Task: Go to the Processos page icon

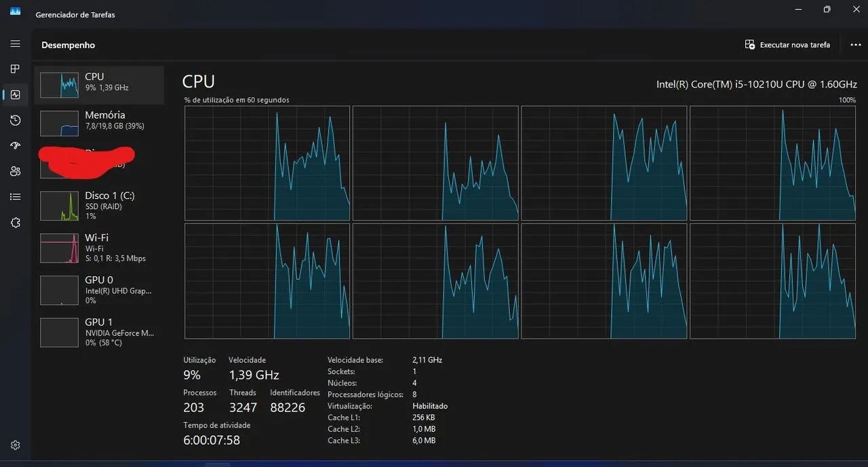Action: (15, 69)
